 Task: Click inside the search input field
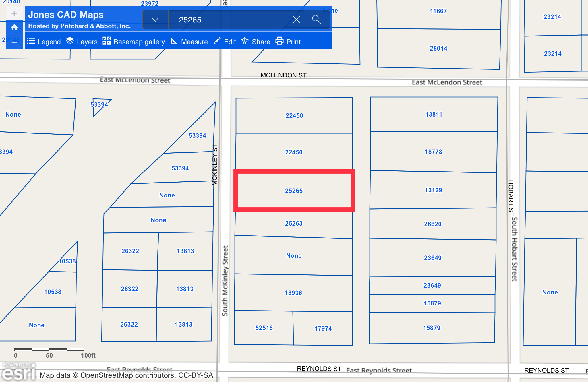coord(230,19)
